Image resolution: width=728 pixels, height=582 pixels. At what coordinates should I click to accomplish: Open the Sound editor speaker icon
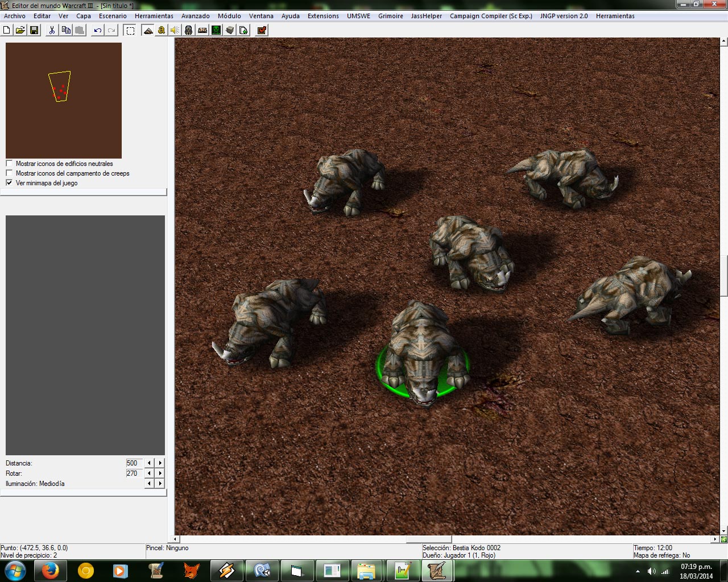[175, 30]
